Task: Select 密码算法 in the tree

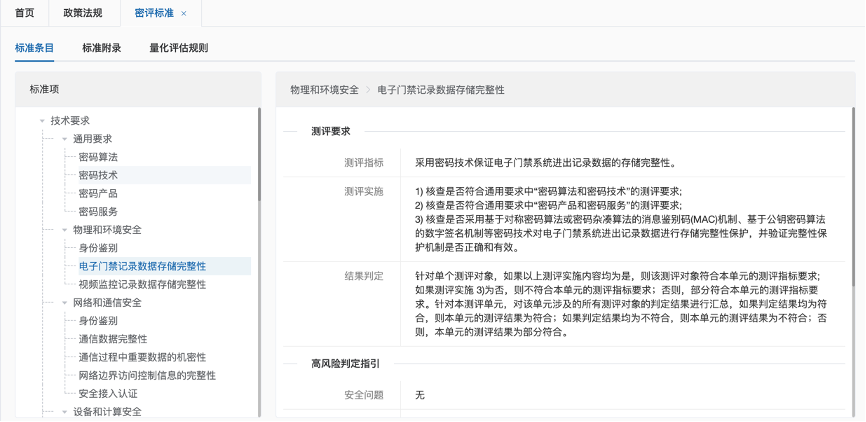Action: pos(98,157)
